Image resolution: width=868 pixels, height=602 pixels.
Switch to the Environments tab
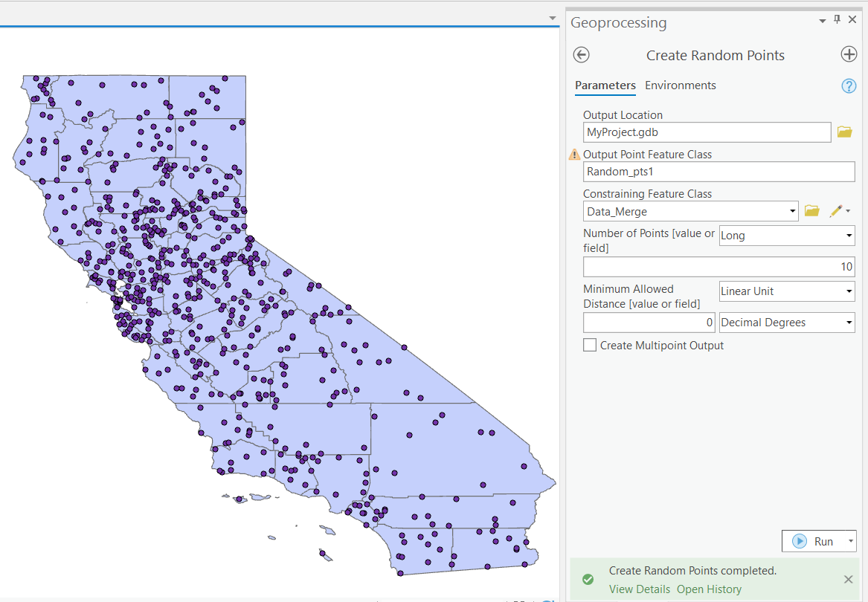coord(680,85)
